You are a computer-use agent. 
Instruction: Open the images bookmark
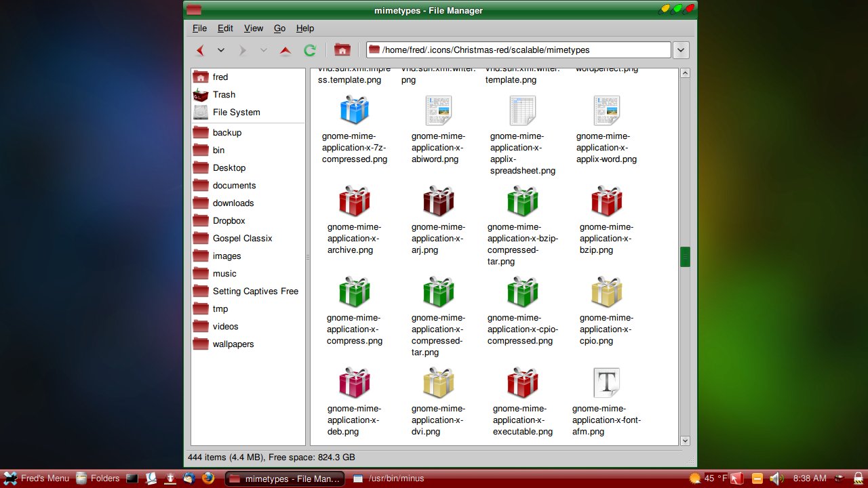coord(248,256)
